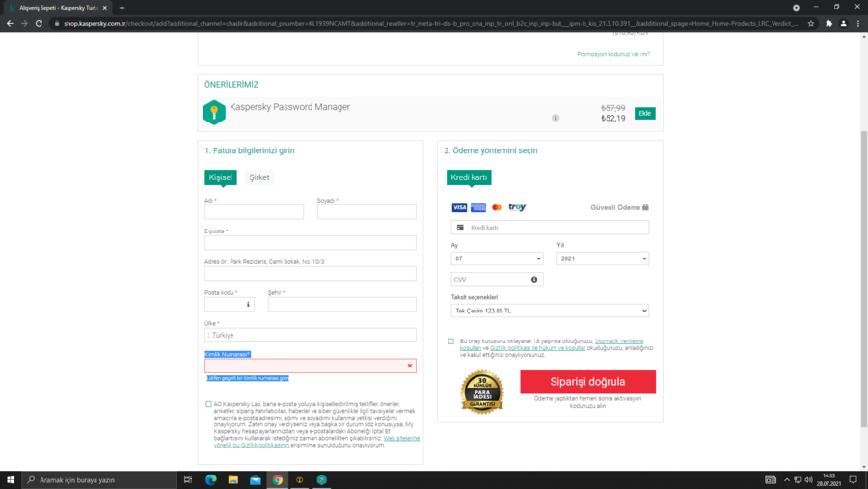Click the Kaspersky Password Manager key icon

[x=214, y=113]
